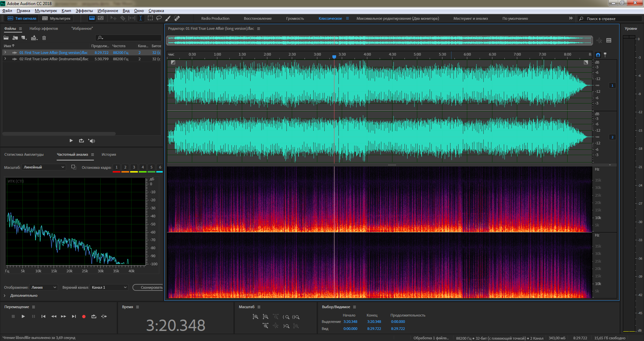Viewport: 644px width, 341px height.
Task: Click frame hold button 1
Action: point(116,167)
